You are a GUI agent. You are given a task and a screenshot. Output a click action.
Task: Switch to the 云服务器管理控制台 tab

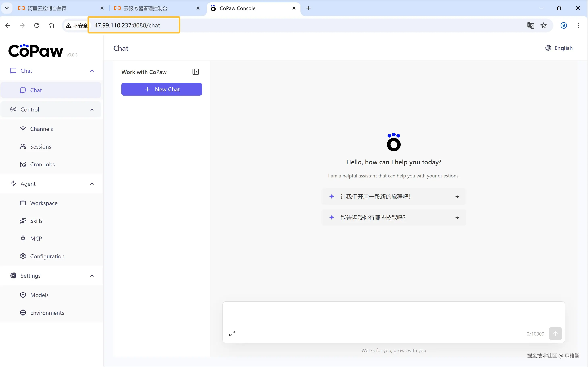146,8
